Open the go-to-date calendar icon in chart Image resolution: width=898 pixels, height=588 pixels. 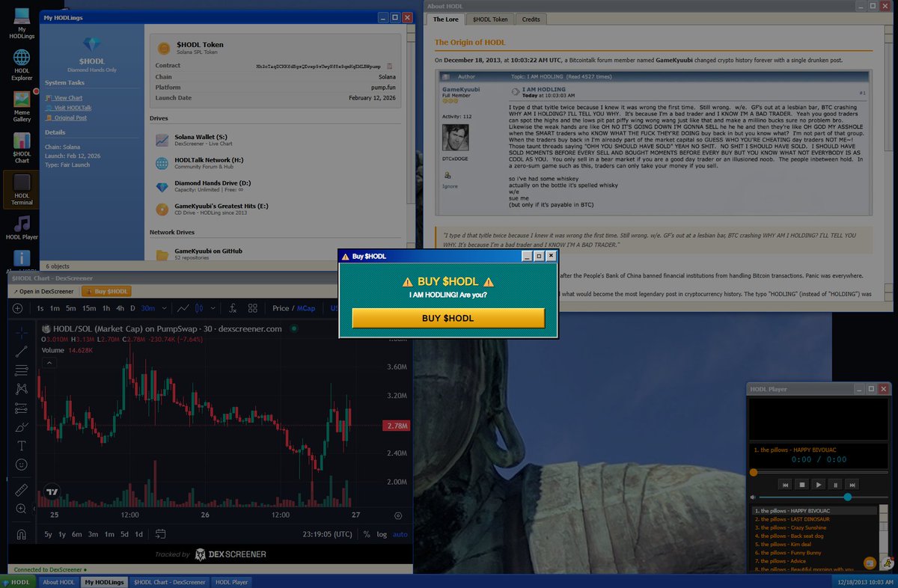click(160, 534)
